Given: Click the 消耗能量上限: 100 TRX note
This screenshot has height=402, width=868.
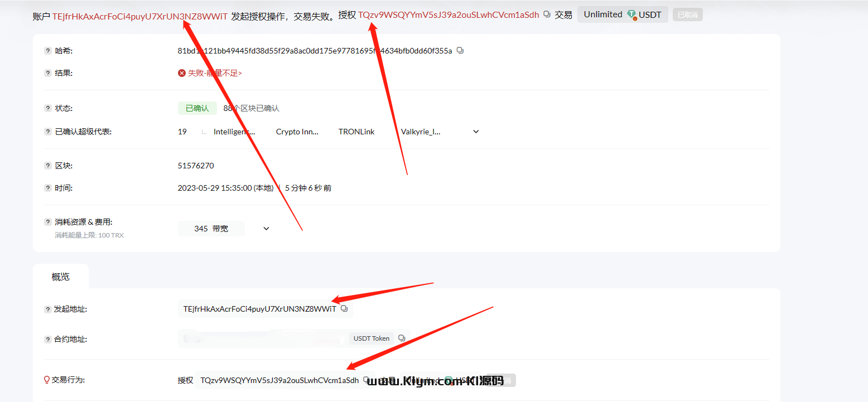Looking at the screenshot, I should (89, 235).
